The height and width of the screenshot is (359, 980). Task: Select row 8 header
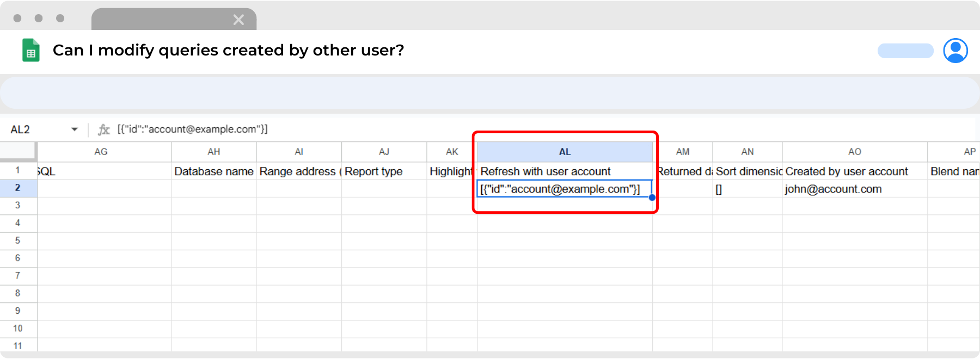click(x=18, y=294)
